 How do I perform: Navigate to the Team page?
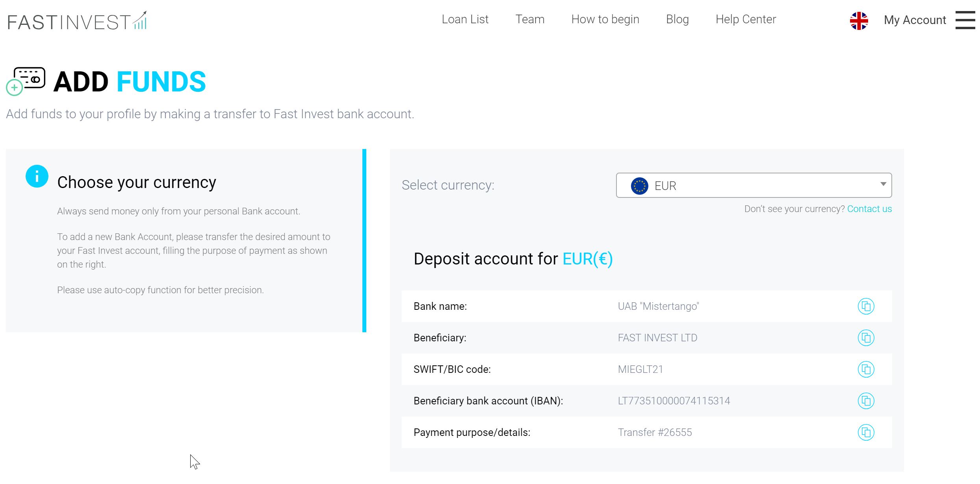pos(530,19)
